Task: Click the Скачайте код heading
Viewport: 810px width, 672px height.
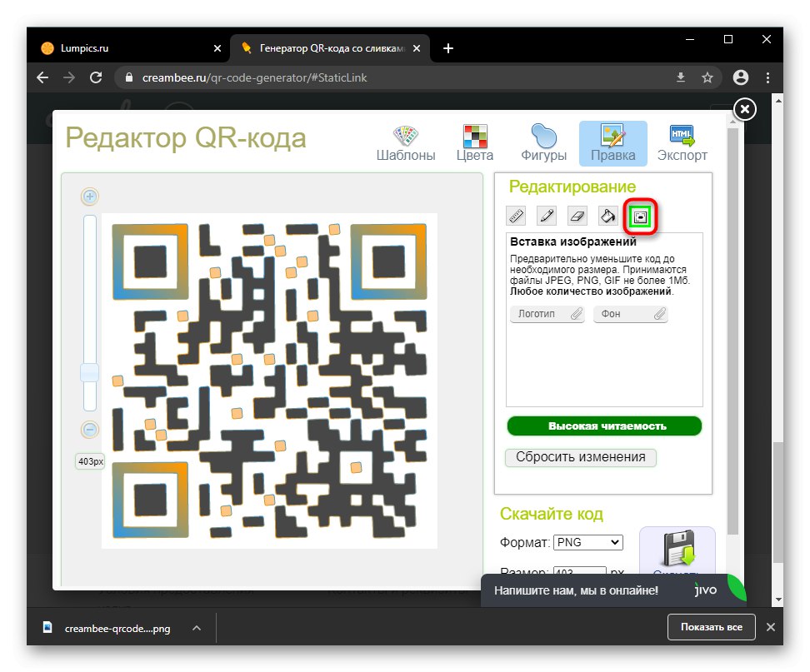Action: pyautogui.click(x=551, y=514)
